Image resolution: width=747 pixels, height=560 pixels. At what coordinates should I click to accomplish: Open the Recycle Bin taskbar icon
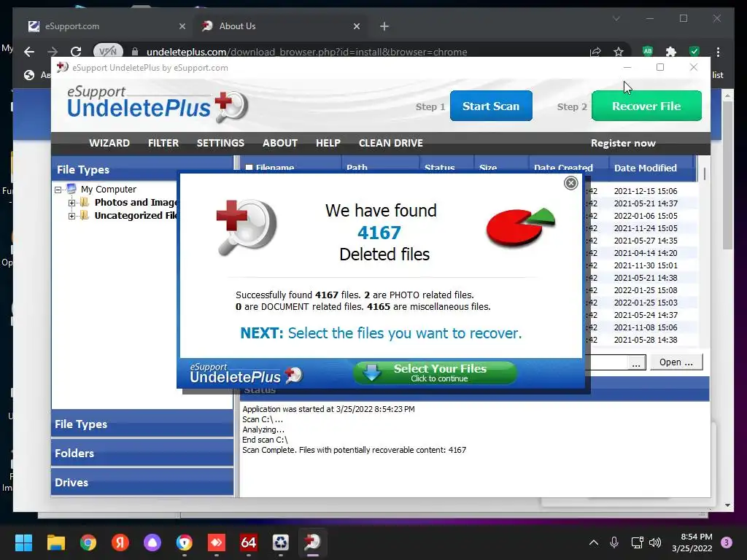[281, 542]
